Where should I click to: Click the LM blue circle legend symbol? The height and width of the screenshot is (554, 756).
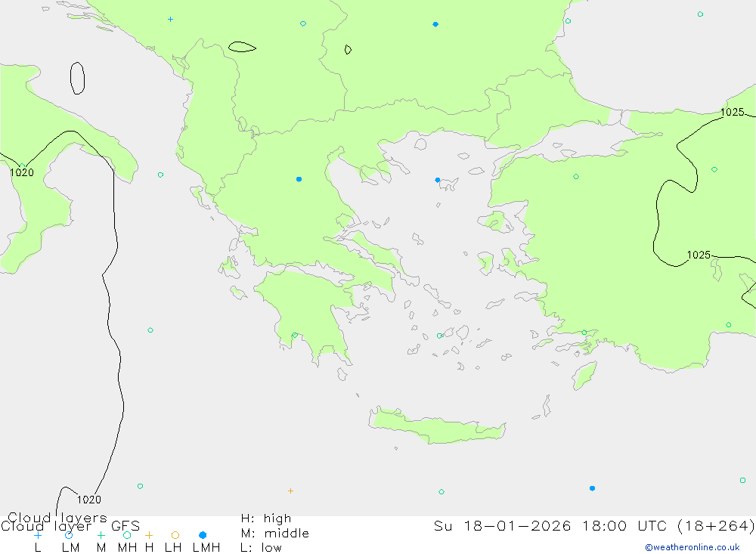click(x=69, y=535)
